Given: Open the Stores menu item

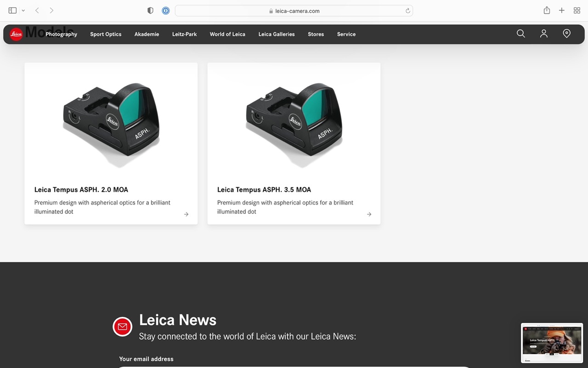Looking at the screenshot, I should tap(316, 34).
